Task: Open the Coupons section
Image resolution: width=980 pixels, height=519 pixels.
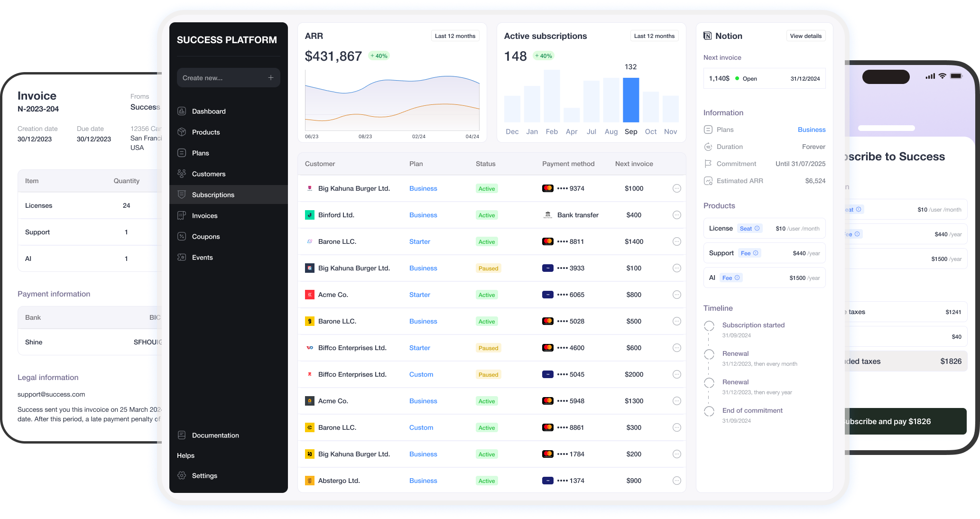Action: pyautogui.click(x=182, y=236)
